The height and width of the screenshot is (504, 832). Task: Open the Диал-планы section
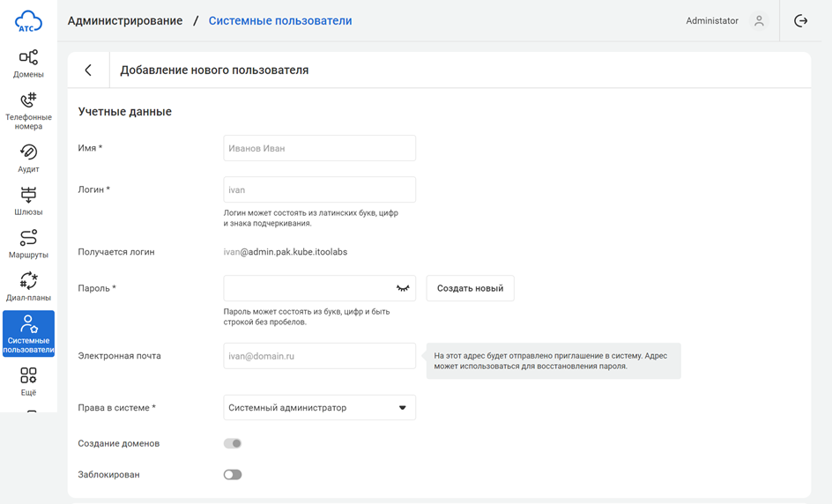click(x=28, y=286)
